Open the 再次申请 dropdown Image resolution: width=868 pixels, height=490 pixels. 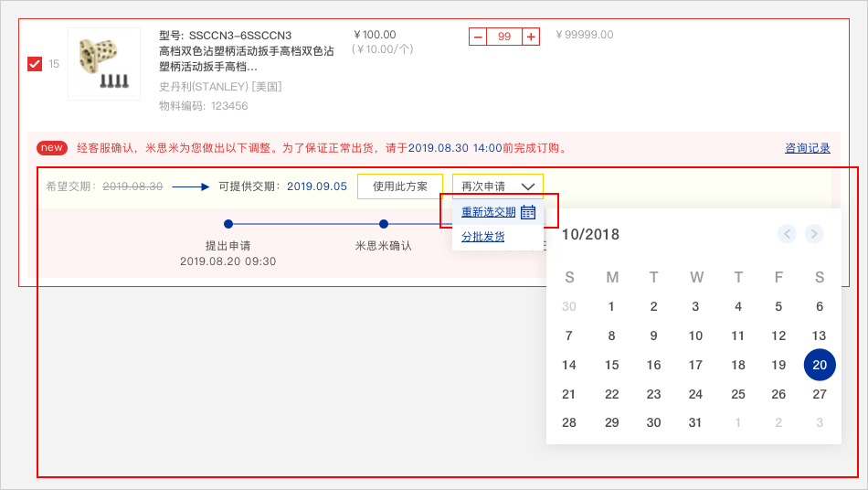click(x=497, y=186)
